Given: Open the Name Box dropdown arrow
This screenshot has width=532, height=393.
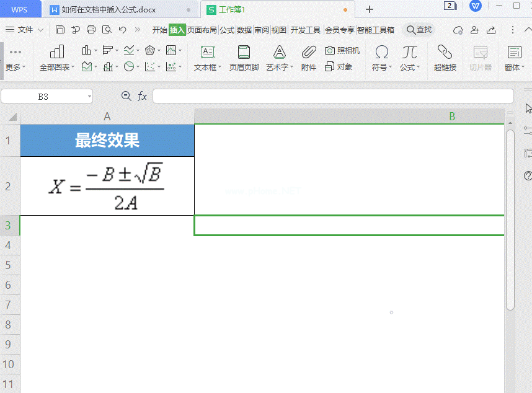Looking at the screenshot, I should click(89, 97).
